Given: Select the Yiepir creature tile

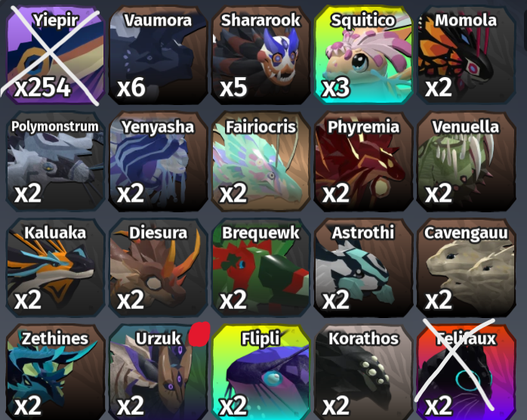Looking at the screenshot, I should pyautogui.click(x=55, y=55).
